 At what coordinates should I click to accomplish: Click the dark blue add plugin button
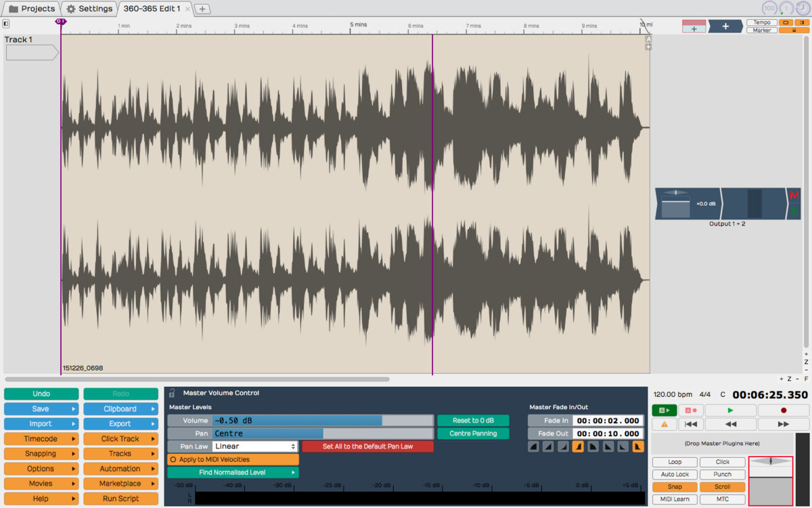pyautogui.click(x=725, y=26)
